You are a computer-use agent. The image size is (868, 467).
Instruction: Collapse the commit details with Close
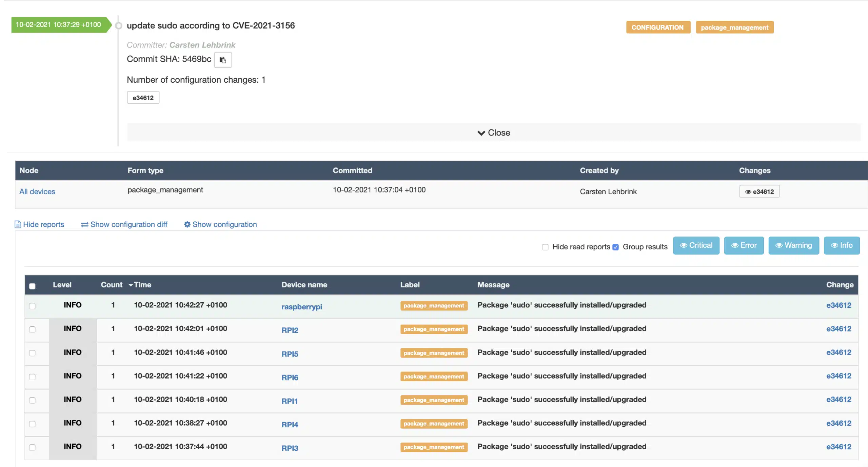(493, 133)
